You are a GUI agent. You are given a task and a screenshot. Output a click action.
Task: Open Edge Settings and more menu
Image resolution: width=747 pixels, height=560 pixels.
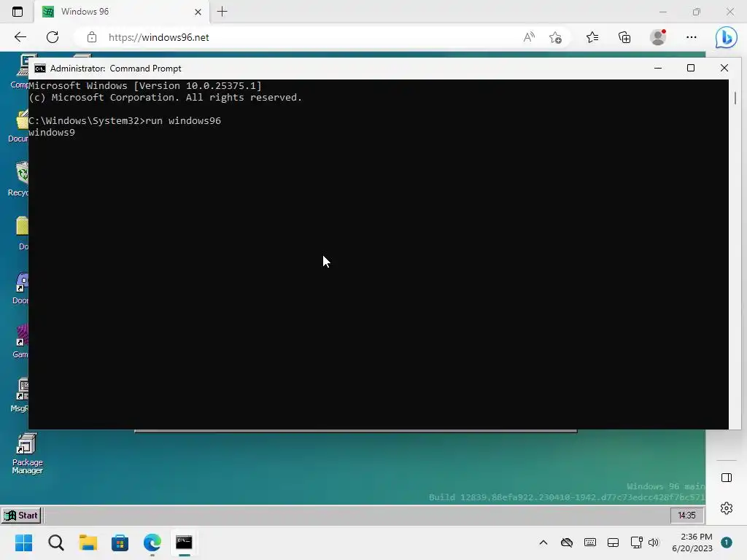(x=692, y=37)
